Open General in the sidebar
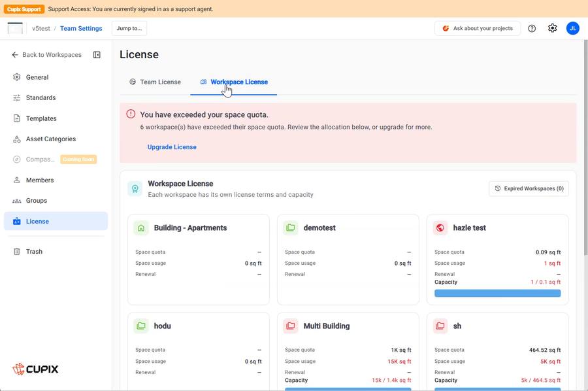Viewport: 588px width, 391px height. click(56, 77)
